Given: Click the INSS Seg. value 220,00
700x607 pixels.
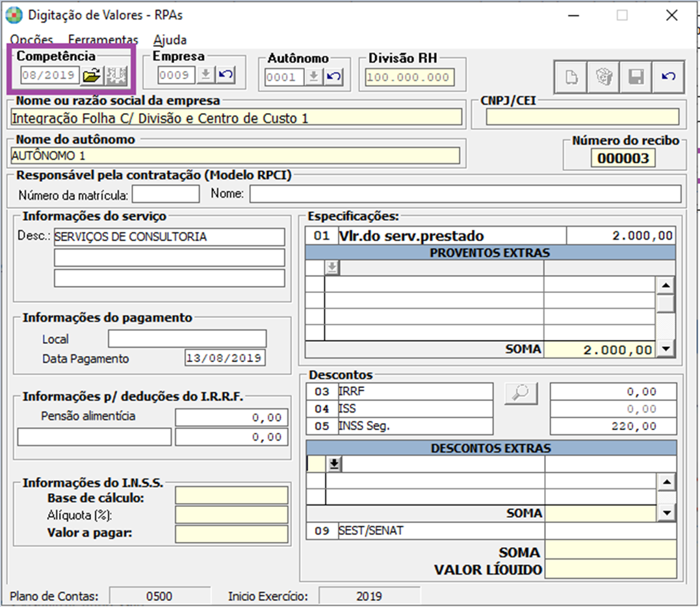Looking at the screenshot, I should 613,426.
